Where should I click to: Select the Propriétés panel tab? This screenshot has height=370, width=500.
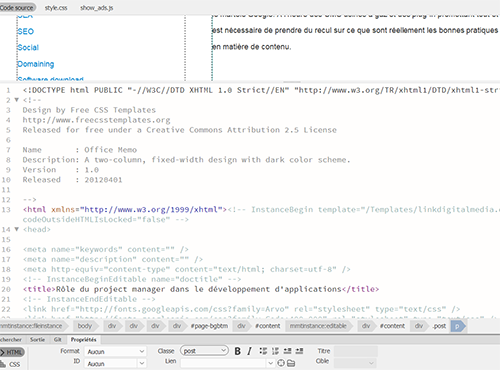(x=84, y=339)
